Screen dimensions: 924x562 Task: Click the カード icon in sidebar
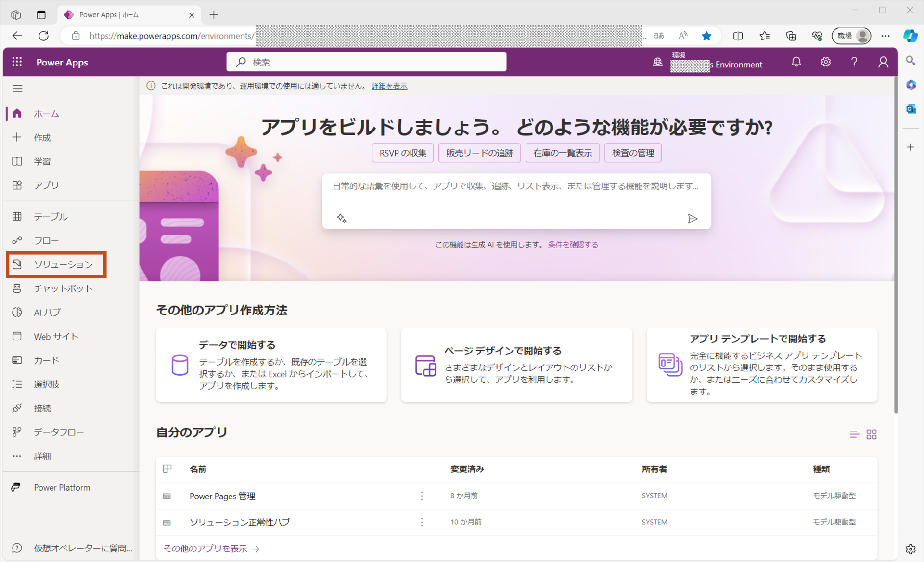[17, 360]
